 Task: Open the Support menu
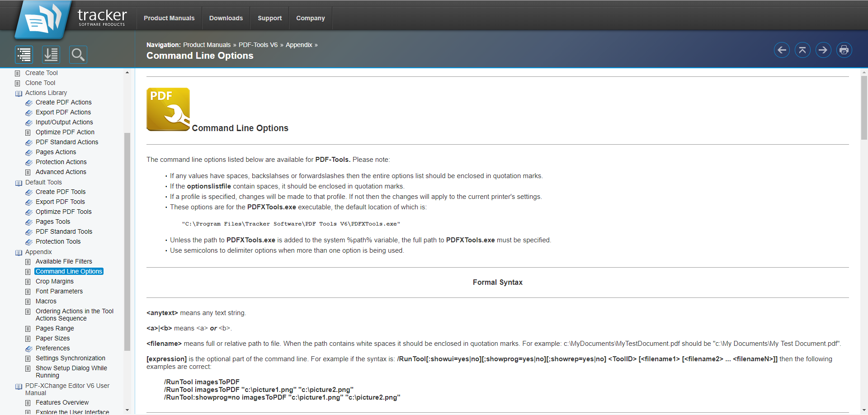click(x=269, y=18)
